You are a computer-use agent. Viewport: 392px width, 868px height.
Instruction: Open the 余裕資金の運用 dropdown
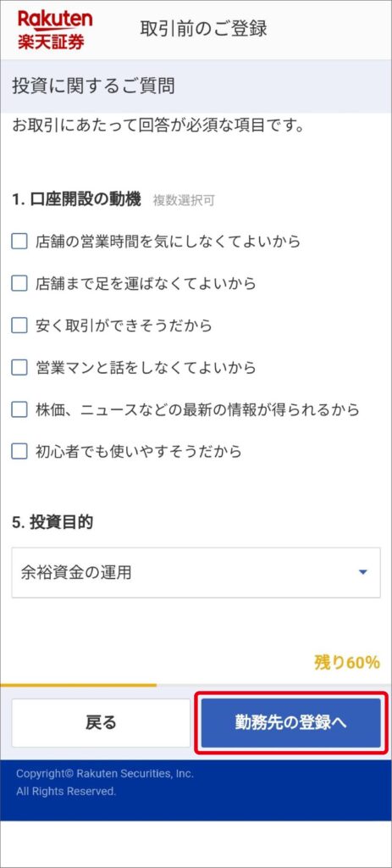pyautogui.click(x=196, y=572)
